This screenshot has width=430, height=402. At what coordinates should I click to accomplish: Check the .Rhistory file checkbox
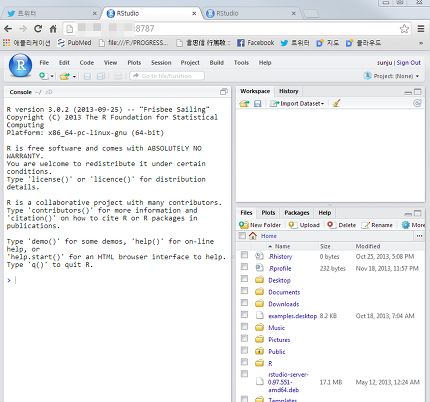coord(244,255)
